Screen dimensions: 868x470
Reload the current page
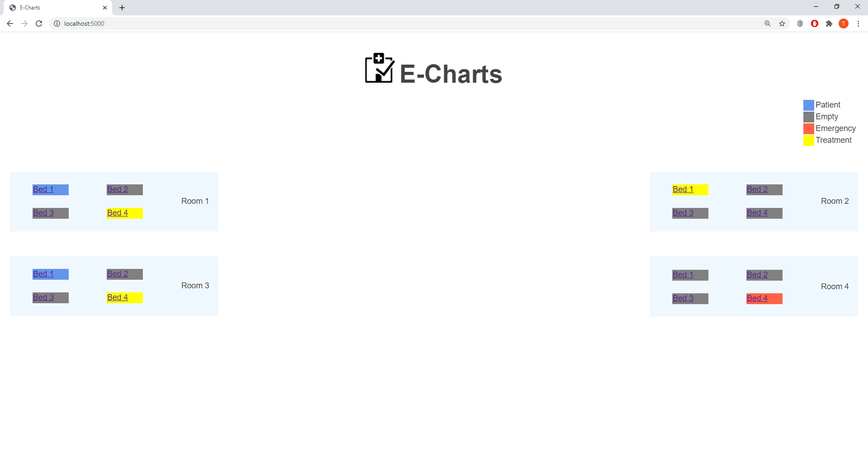point(39,23)
